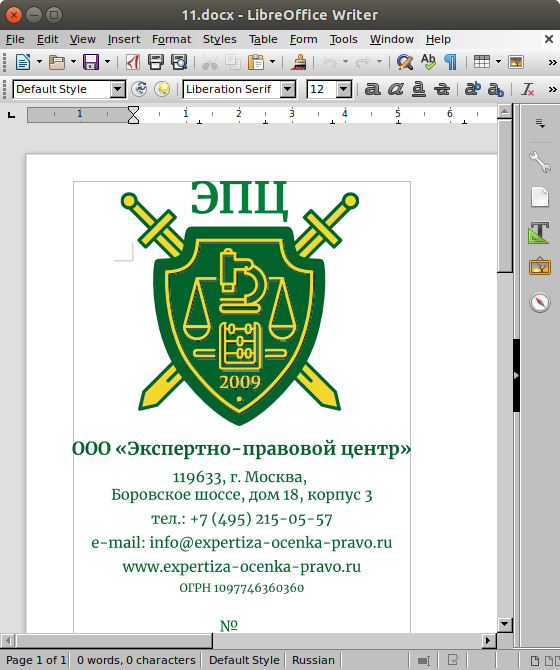Viewport: 560px width, 670px height.
Task: Expand Open recent documents arrow
Action: click(73, 62)
